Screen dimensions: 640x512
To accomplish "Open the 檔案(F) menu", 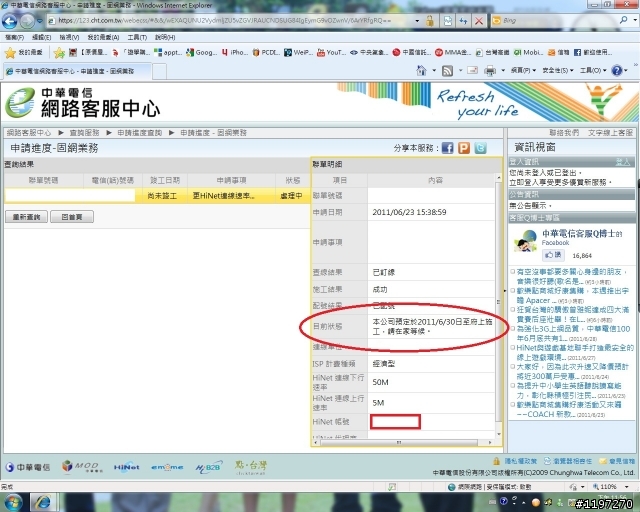I will tap(14, 37).
